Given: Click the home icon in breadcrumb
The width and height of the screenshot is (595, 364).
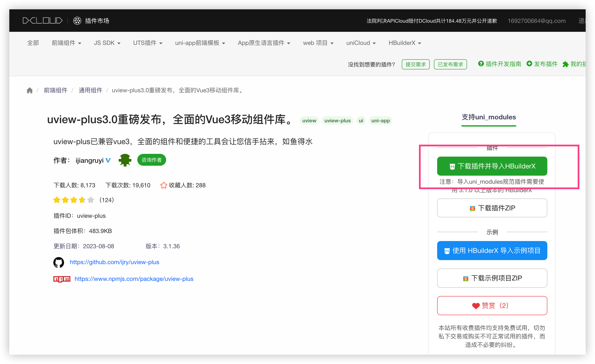Looking at the screenshot, I should point(29,90).
